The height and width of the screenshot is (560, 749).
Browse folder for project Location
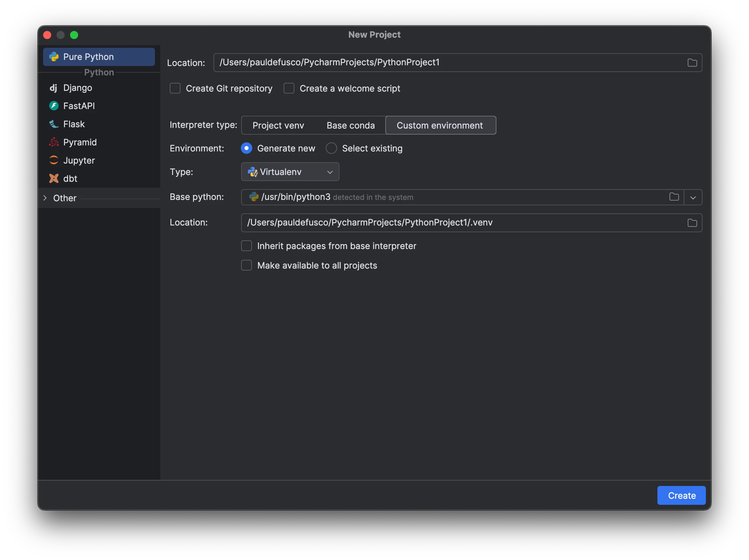692,63
